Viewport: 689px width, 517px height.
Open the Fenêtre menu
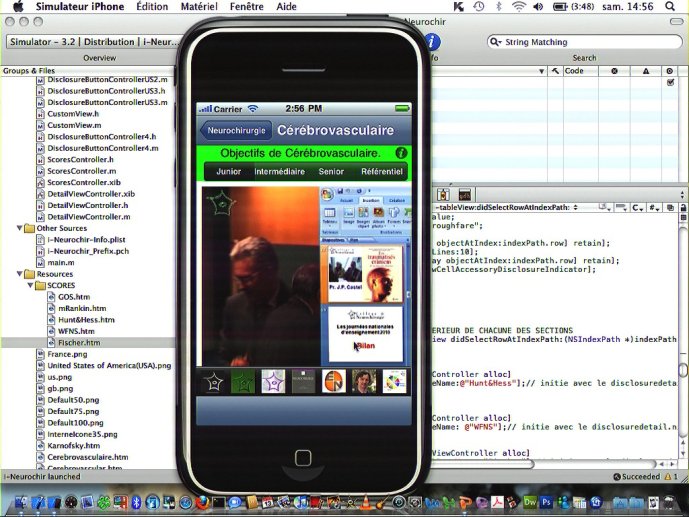pos(247,7)
